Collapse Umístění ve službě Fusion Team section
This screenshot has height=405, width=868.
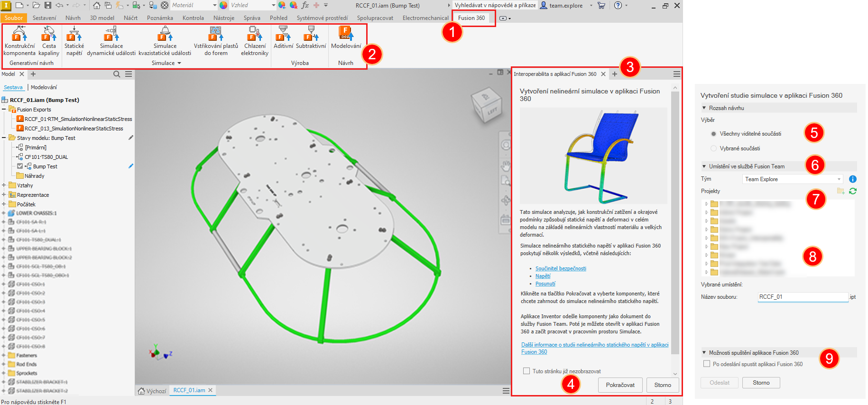click(704, 166)
